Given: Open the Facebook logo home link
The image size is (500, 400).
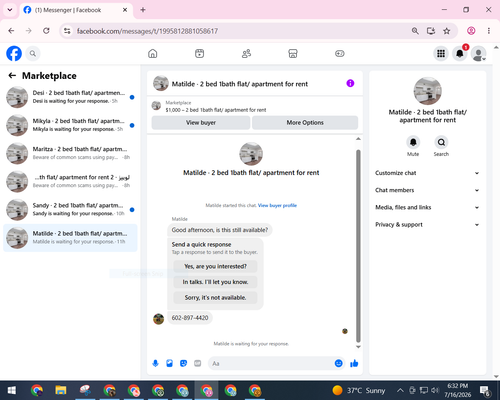Looking at the screenshot, I should click(x=14, y=53).
